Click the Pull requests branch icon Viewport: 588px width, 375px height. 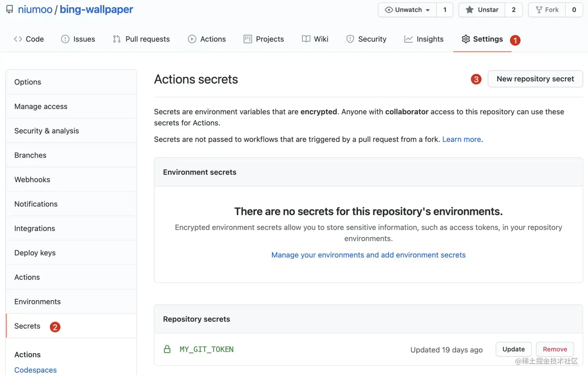click(116, 39)
